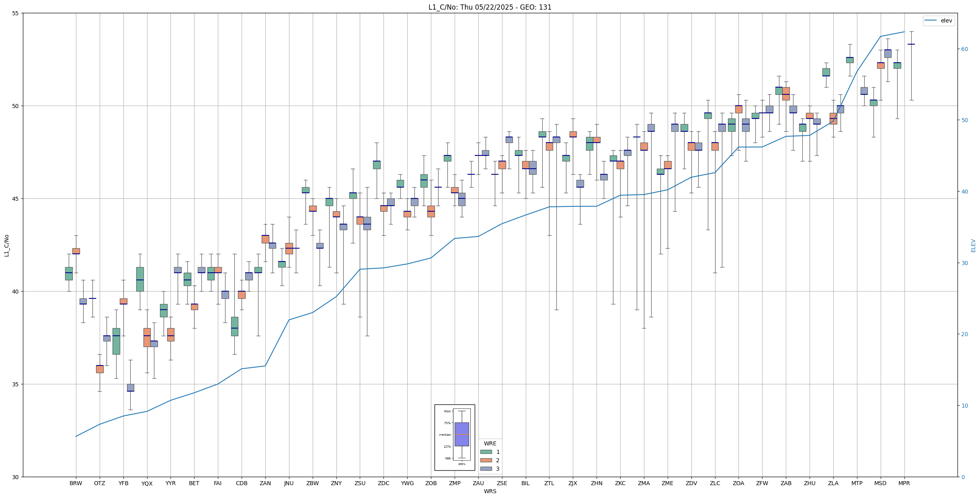Click the 55 tick on left axis

16,13
